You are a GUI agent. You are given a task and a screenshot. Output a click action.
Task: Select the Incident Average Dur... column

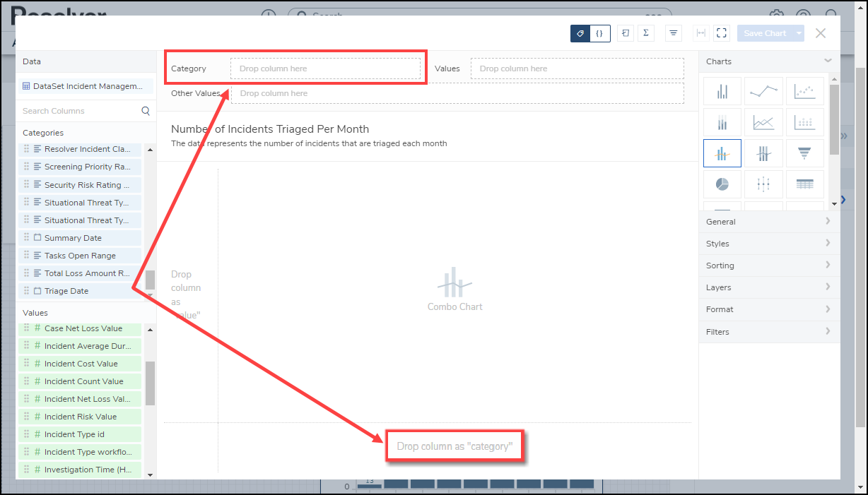coord(80,346)
